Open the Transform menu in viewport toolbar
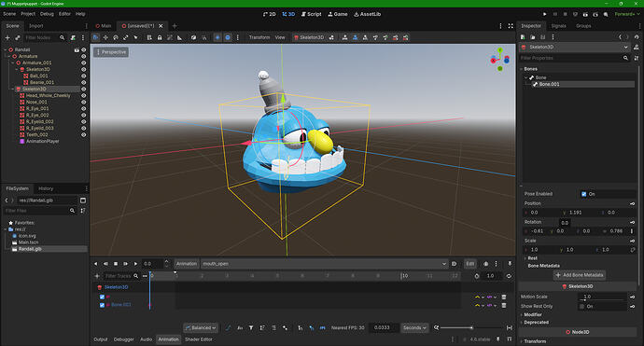This screenshot has height=346, width=644. (x=259, y=37)
